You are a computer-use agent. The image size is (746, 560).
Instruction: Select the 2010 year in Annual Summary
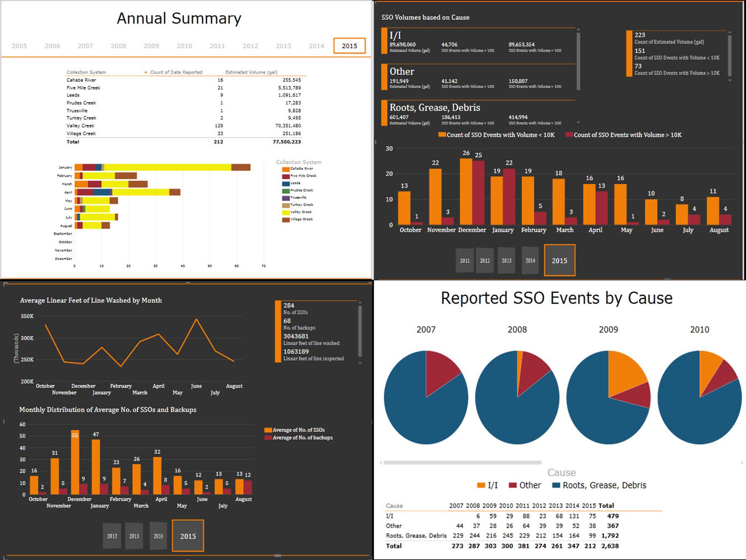click(x=184, y=46)
